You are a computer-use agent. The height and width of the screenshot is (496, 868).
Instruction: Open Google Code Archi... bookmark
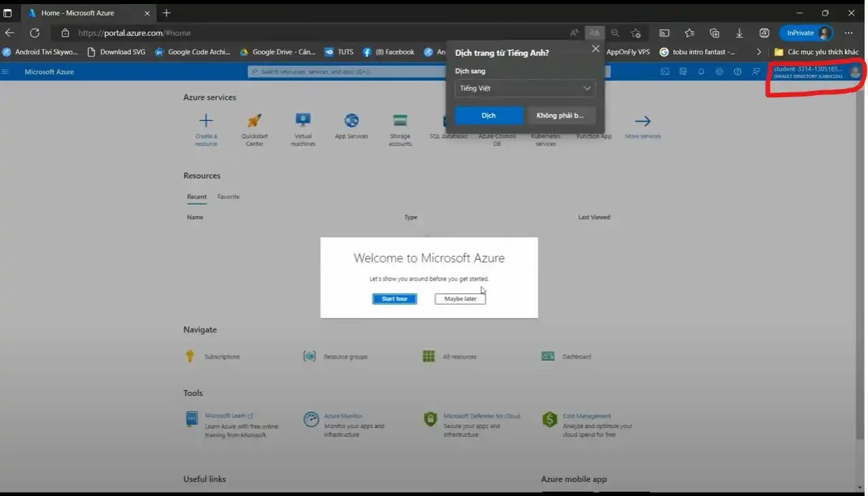tap(193, 52)
